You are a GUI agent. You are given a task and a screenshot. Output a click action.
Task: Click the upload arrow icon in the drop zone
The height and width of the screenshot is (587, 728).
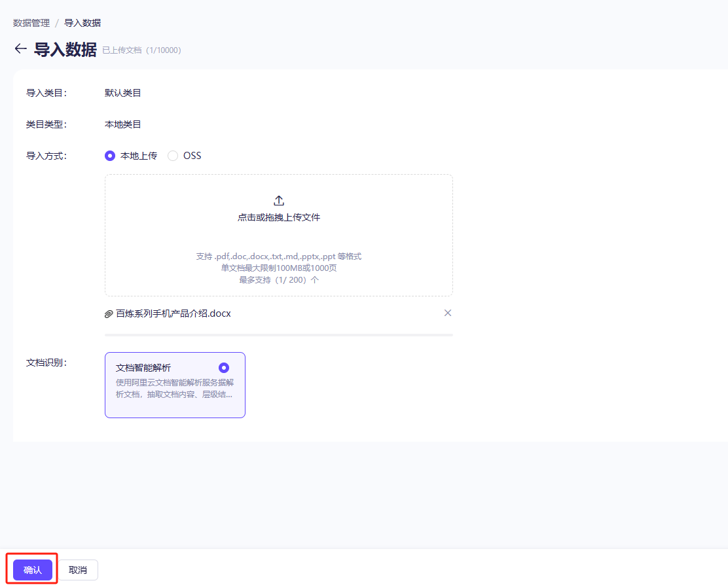(279, 200)
